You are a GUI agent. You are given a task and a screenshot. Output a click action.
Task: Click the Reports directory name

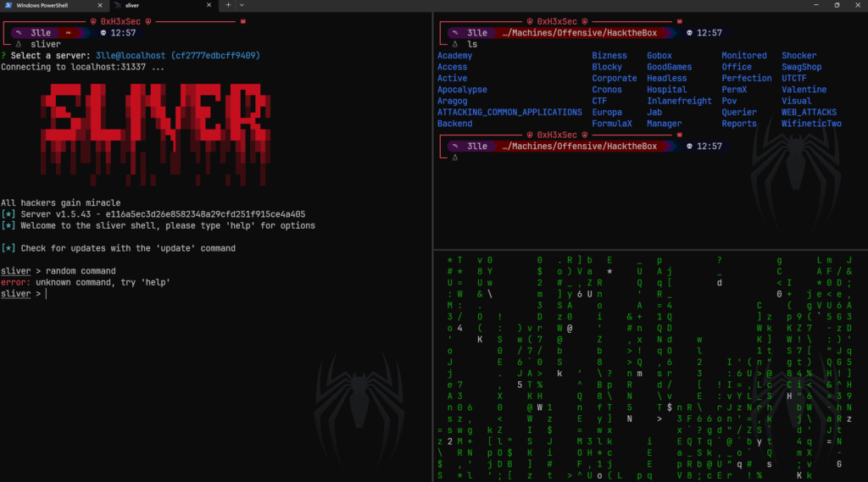pos(738,124)
